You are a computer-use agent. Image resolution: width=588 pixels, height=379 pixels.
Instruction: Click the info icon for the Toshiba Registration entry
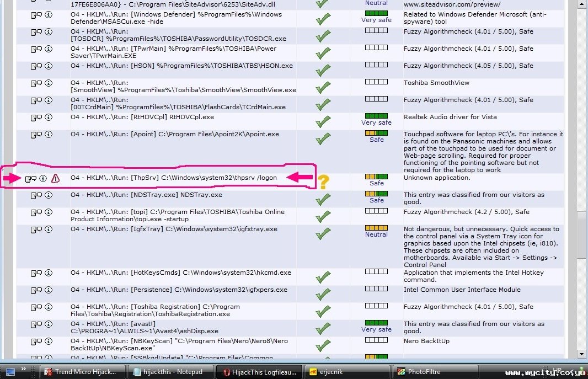pos(49,307)
